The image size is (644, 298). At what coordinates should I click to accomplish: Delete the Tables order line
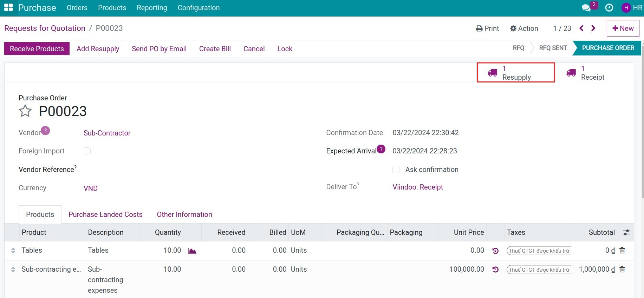click(x=622, y=250)
